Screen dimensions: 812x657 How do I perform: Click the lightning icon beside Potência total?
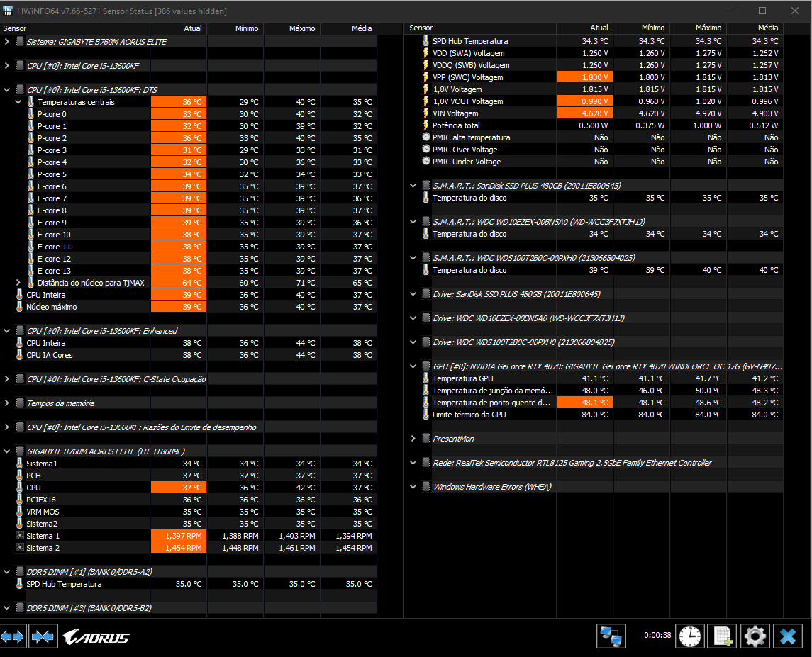(426, 125)
